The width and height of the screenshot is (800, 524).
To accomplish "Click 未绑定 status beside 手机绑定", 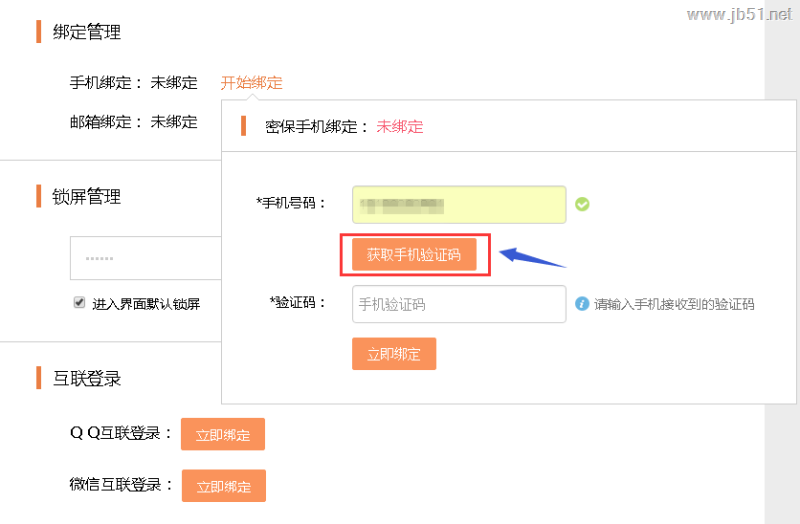I will point(174,83).
